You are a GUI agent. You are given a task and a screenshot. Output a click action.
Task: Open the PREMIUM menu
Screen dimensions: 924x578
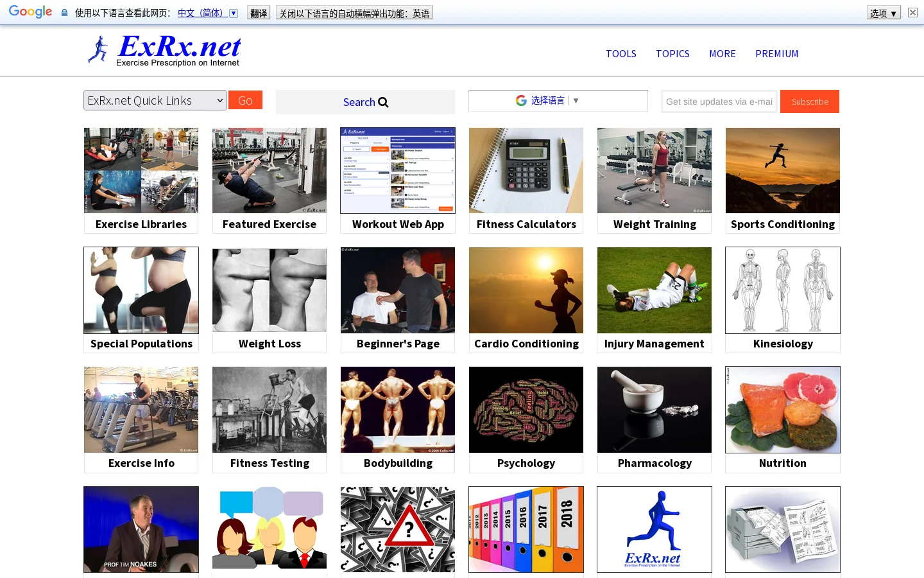[777, 54]
